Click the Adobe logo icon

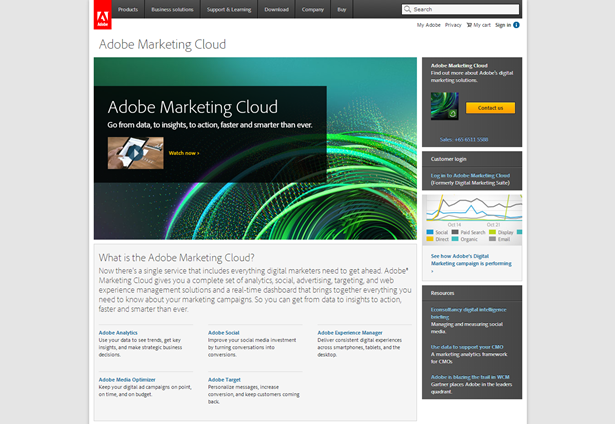102,15
